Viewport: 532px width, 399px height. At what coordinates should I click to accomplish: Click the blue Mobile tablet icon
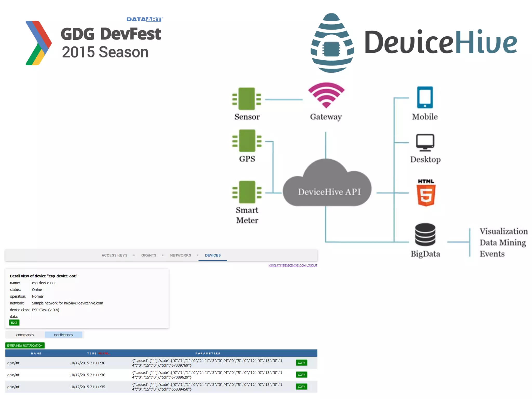pos(425,97)
